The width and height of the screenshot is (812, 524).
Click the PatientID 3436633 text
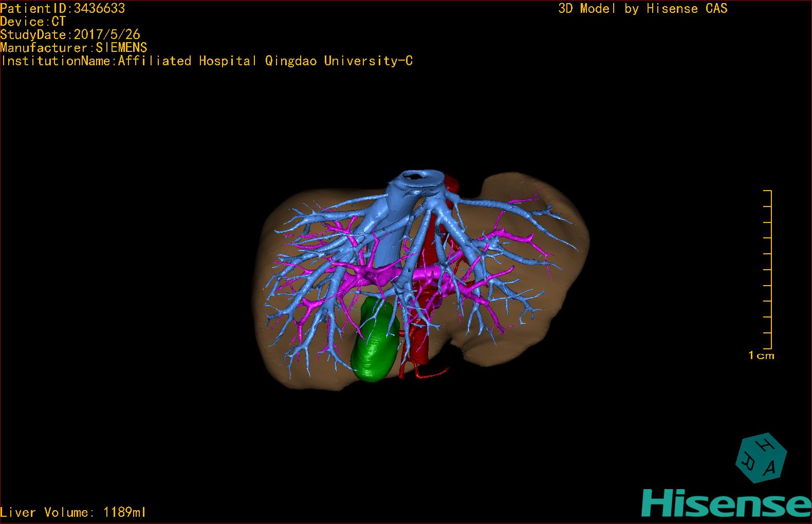(62, 8)
